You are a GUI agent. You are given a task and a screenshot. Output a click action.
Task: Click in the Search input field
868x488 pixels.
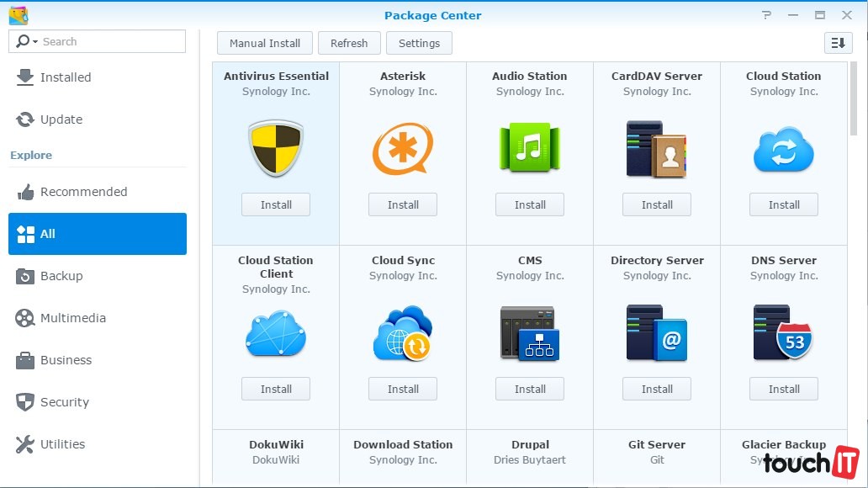(x=109, y=41)
